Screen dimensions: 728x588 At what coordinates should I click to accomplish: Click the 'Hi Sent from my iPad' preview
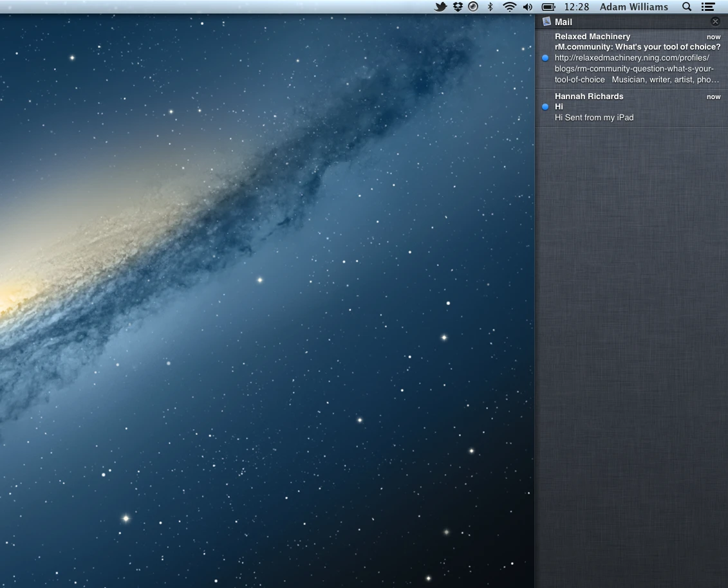click(x=594, y=118)
